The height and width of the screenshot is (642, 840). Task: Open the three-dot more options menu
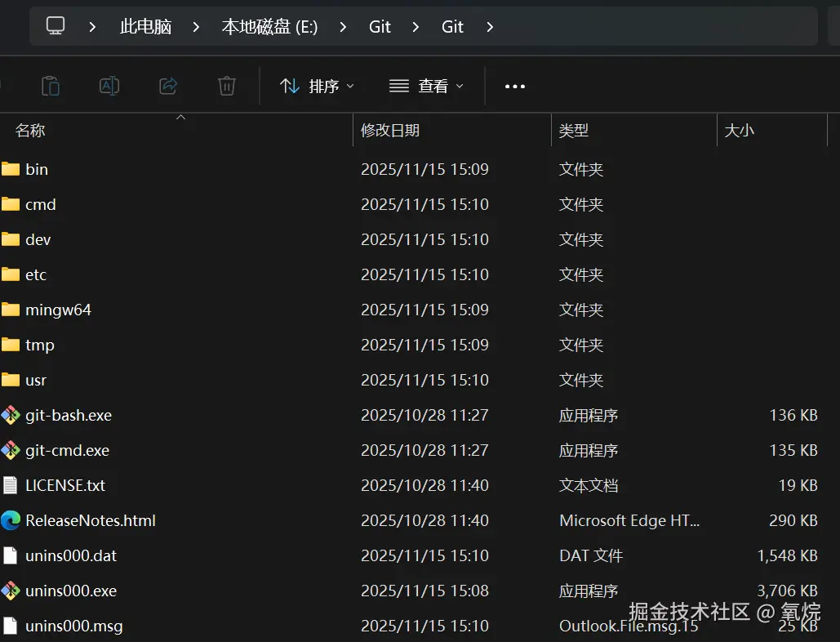tap(515, 87)
